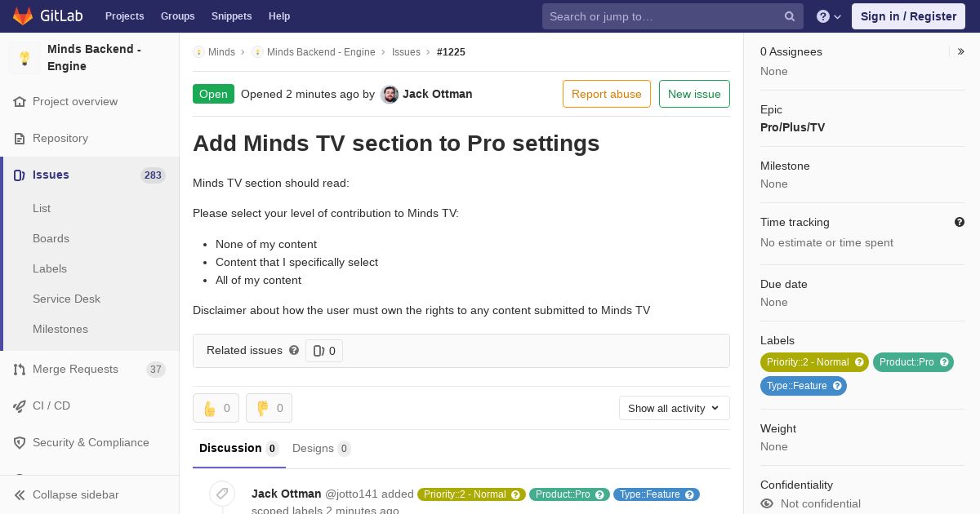The height and width of the screenshot is (514, 980).
Task: Click the Minds Backend lightbulb project avatar
Action: (24, 58)
